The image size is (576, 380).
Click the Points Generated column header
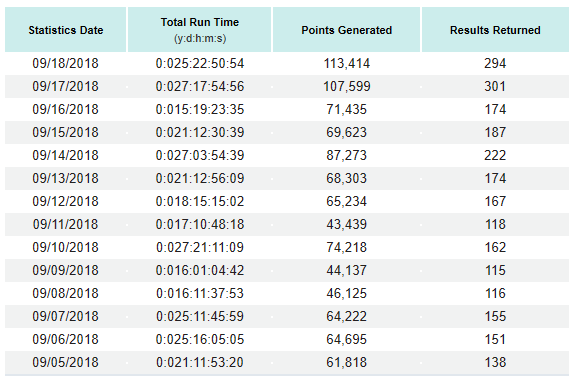[346, 30]
